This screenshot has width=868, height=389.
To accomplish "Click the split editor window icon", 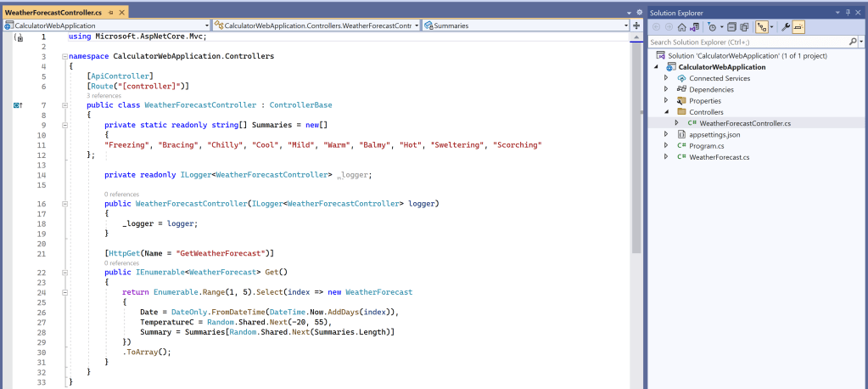I will 636,25.
